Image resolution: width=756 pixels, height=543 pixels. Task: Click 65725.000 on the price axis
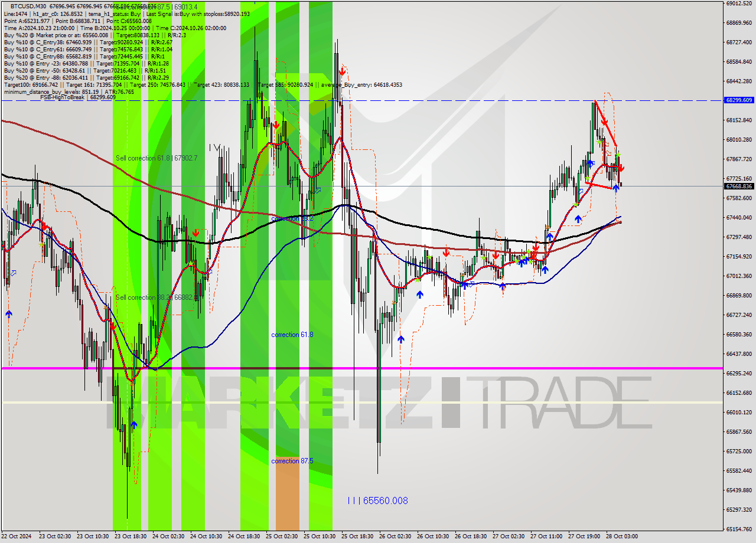(x=739, y=451)
